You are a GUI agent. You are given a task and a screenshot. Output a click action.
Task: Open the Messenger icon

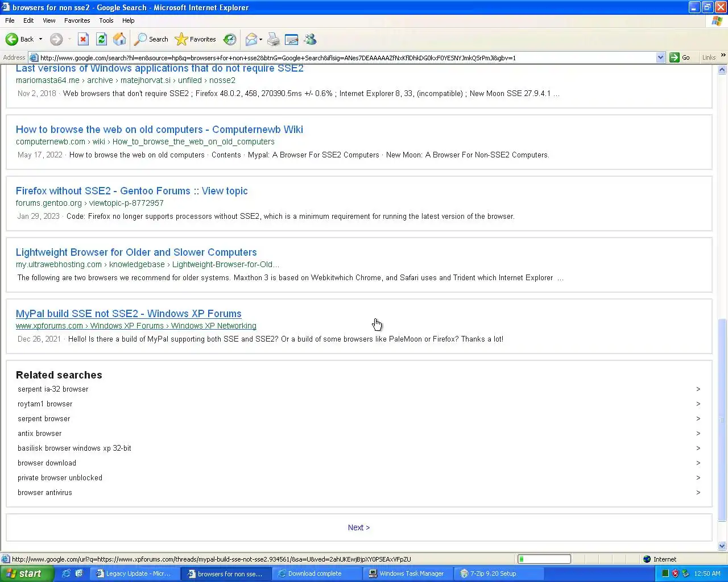310,39
